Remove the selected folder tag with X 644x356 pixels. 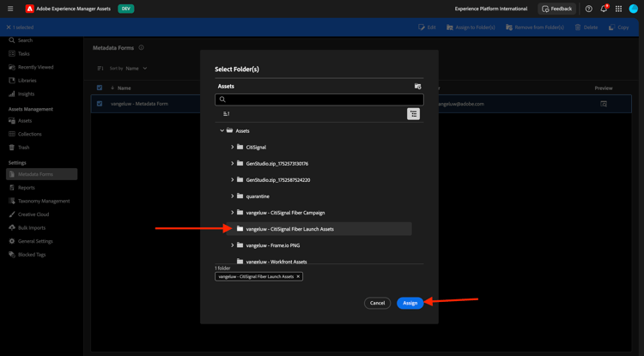pos(298,277)
